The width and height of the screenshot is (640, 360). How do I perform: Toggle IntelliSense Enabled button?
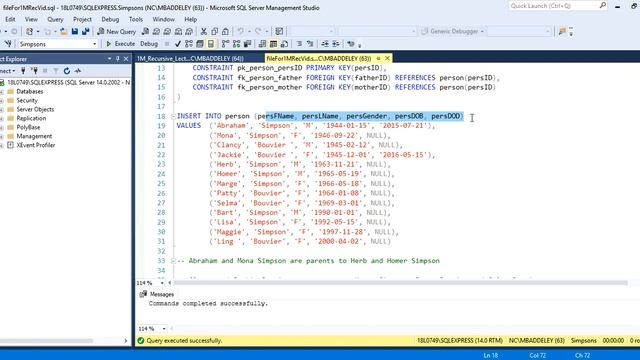211,44
